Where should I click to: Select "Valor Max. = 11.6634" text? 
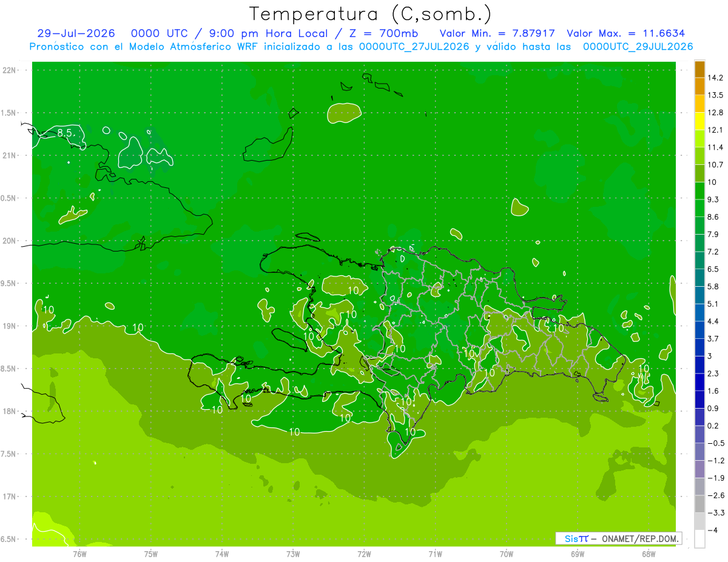point(626,33)
